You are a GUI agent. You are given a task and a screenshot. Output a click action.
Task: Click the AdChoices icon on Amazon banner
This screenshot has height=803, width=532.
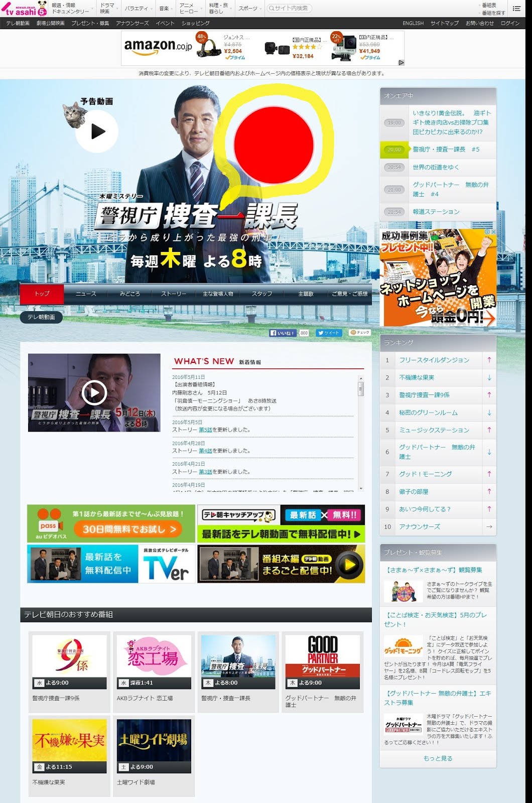pyautogui.click(x=401, y=63)
